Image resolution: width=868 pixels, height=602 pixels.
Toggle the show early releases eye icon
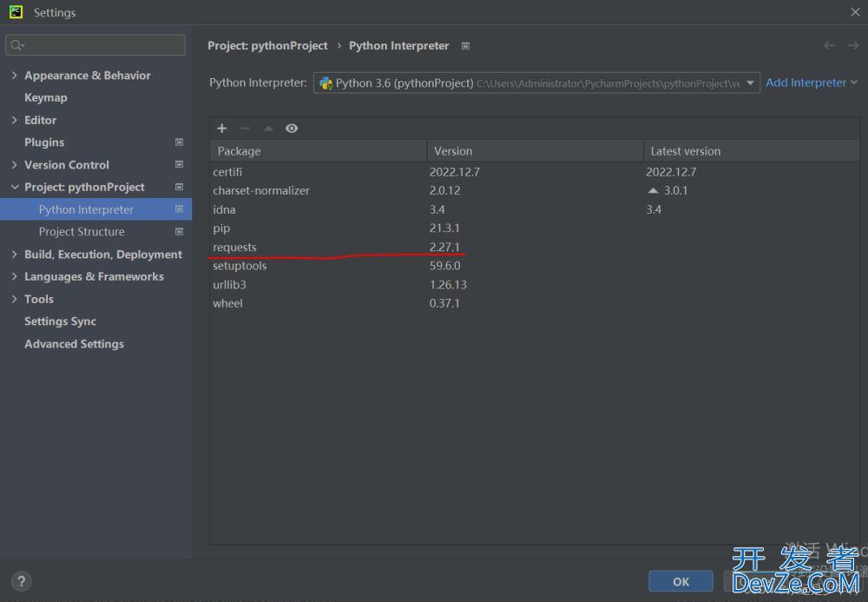[292, 129]
